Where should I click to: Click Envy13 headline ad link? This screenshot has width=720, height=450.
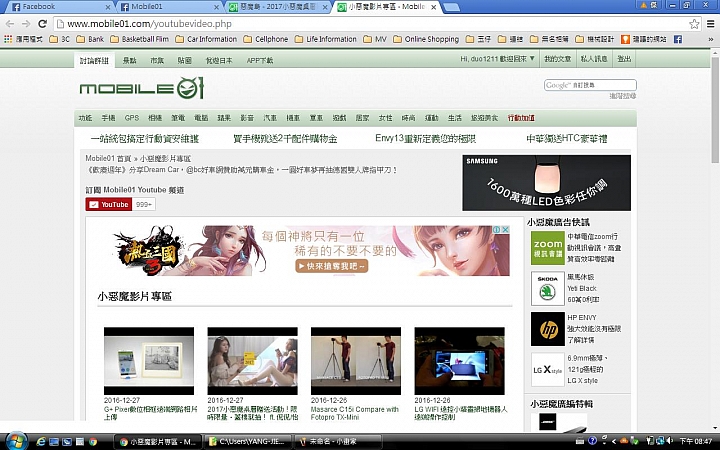pos(426,138)
